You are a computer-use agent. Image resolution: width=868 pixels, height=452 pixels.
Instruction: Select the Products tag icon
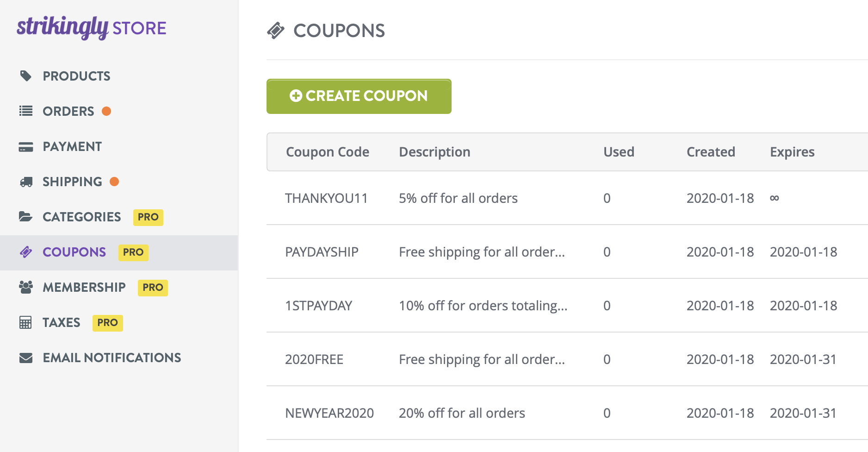click(x=25, y=75)
